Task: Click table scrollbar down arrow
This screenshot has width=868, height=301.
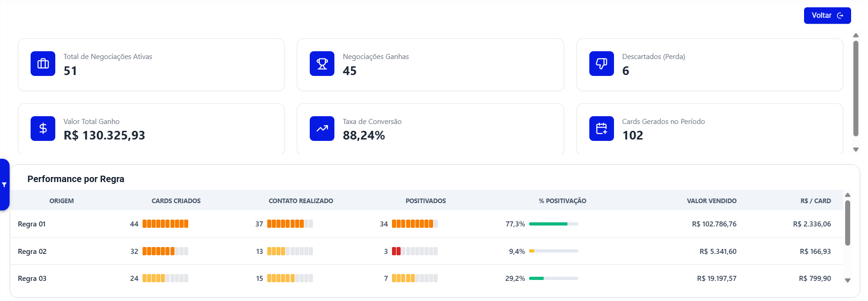Action: tap(847, 280)
